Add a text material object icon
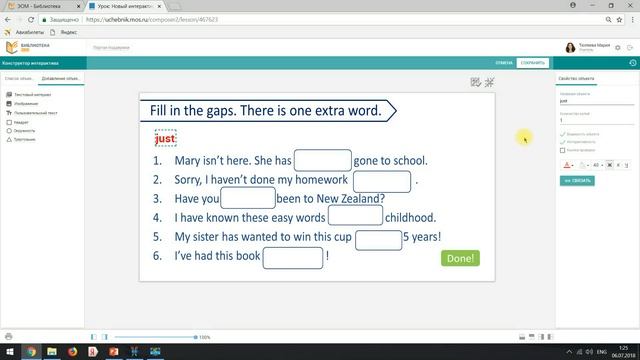The width and height of the screenshot is (640, 360). tap(9, 95)
